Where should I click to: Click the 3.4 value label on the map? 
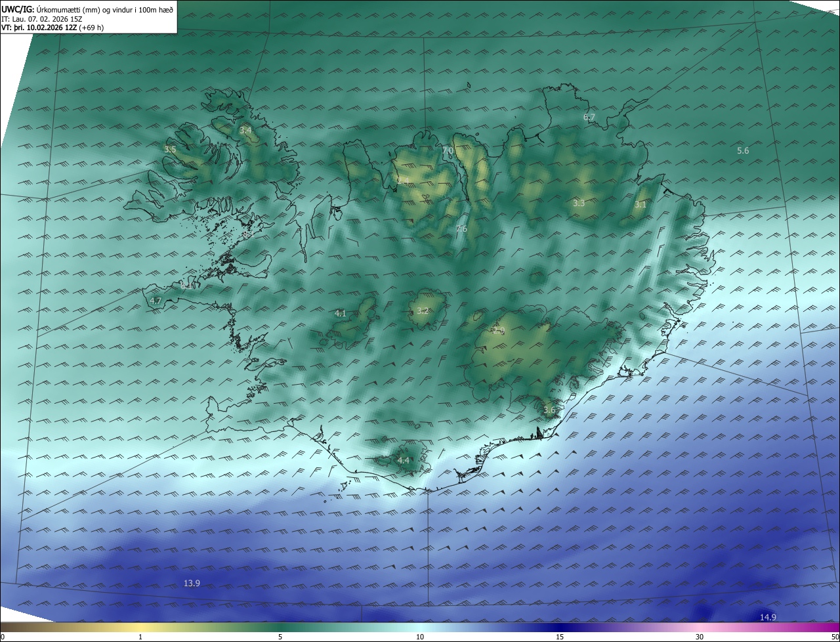[x=245, y=131]
